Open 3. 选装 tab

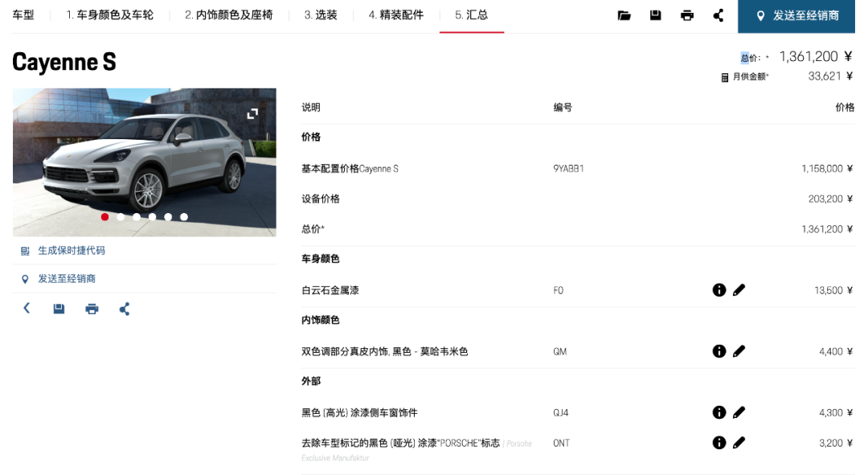[x=321, y=15]
